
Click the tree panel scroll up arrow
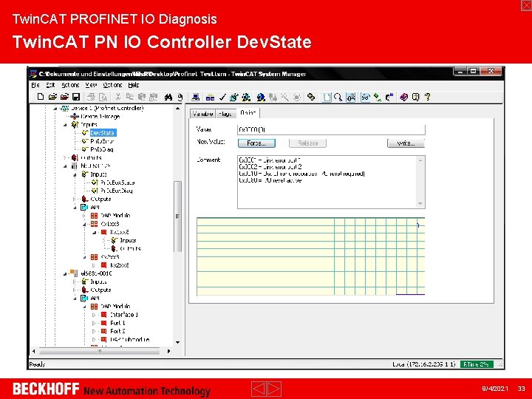(x=177, y=109)
